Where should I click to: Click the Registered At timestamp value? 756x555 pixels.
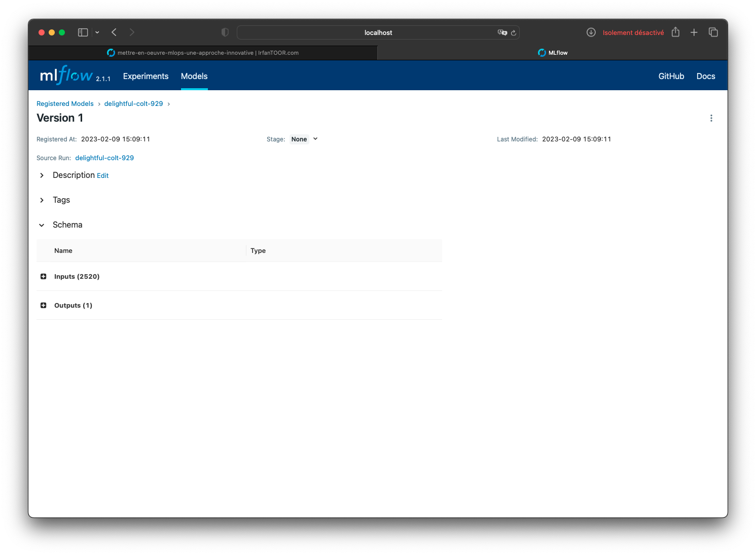116,139
